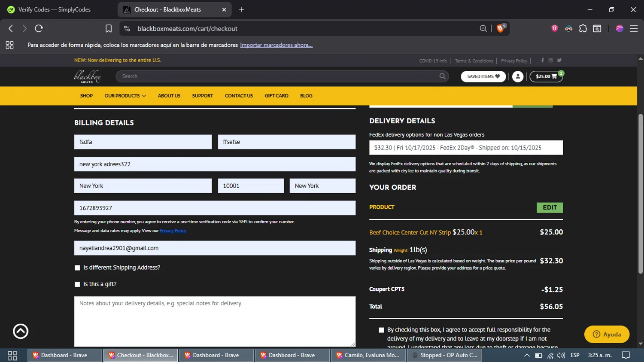Viewport: 644px width, 362px height.
Task: Open the COVID-19 info link
Action: [433, 61]
